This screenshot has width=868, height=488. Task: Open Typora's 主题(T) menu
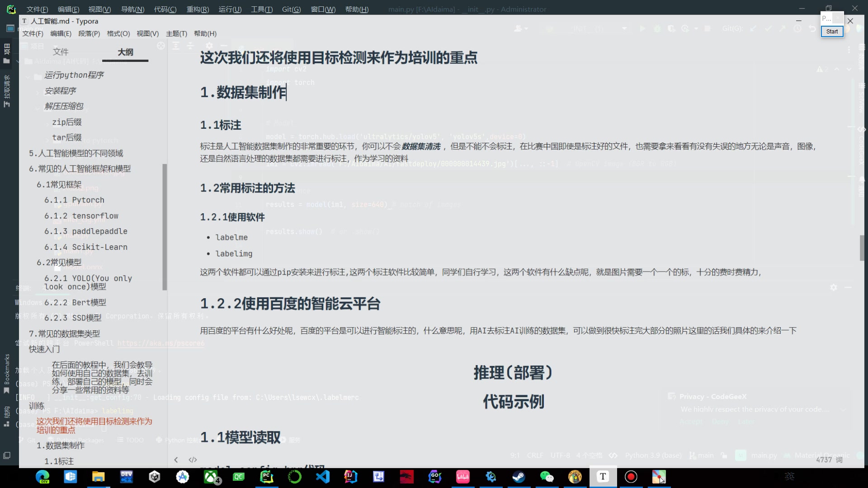(176, 33)
